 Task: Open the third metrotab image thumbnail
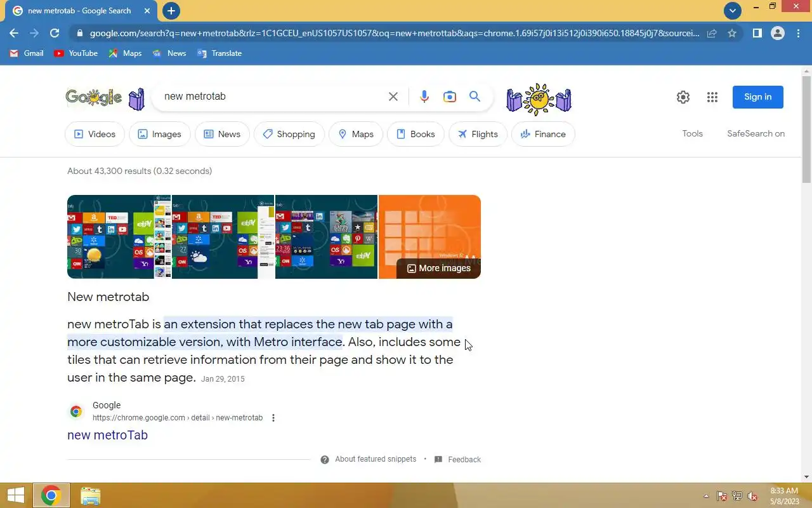[x=327, y=237]
